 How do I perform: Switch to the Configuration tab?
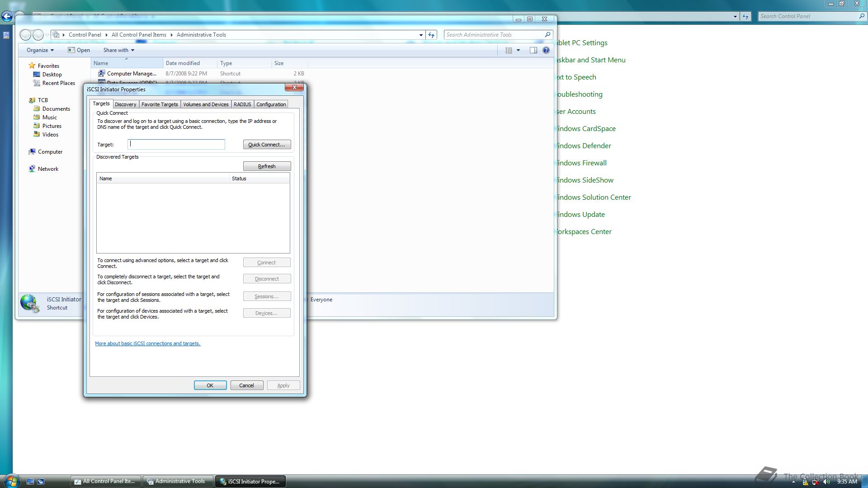[x=271, y=104]
